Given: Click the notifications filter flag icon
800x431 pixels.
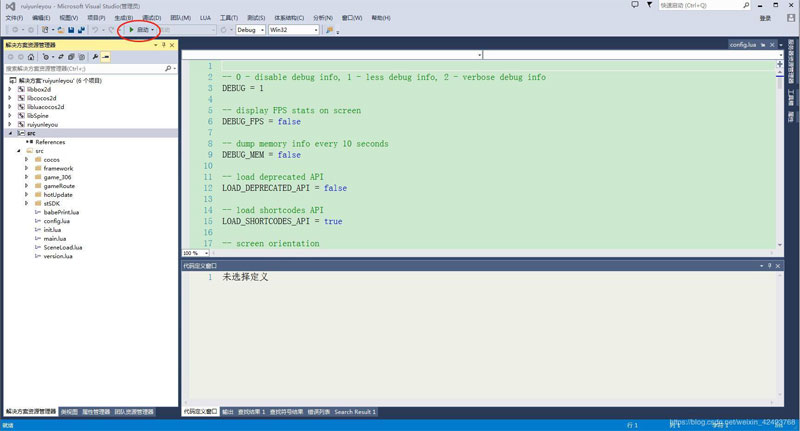Looking at the screenshot, I should tap(649, 5).
